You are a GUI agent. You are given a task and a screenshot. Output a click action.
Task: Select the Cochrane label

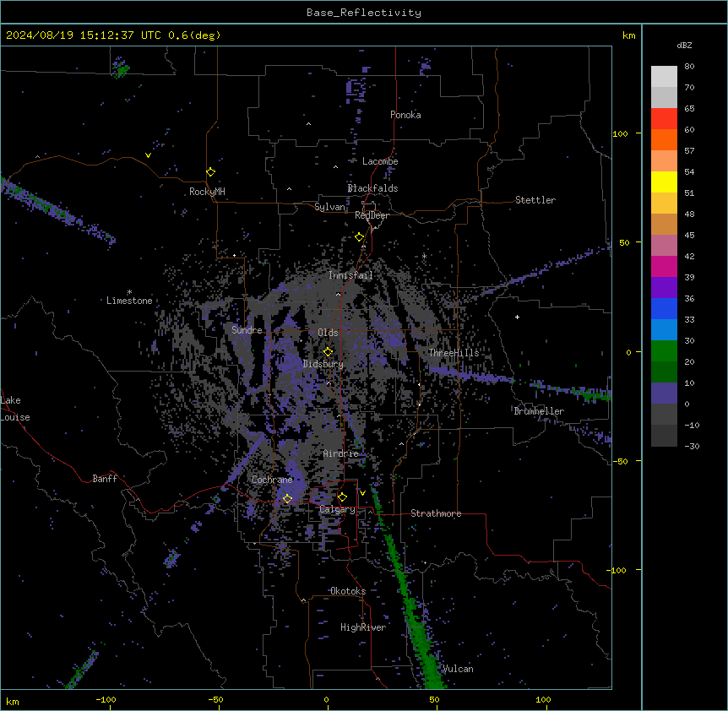pyautogui.click(x=272, y=480)
